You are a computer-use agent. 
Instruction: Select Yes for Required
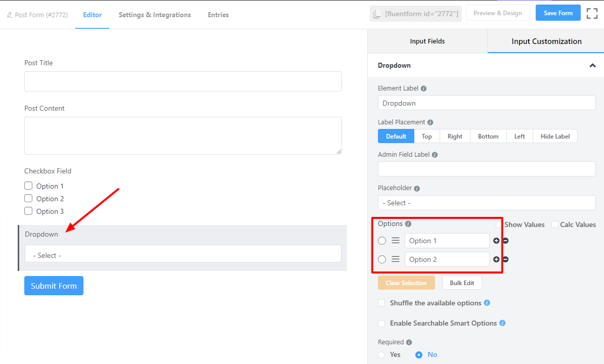382,355
